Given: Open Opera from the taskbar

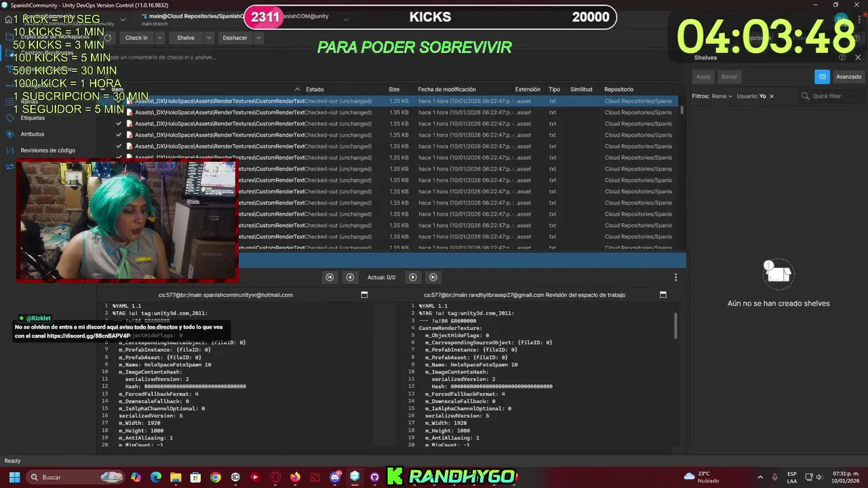Looking at the screenshot, I should coord(275,477).
